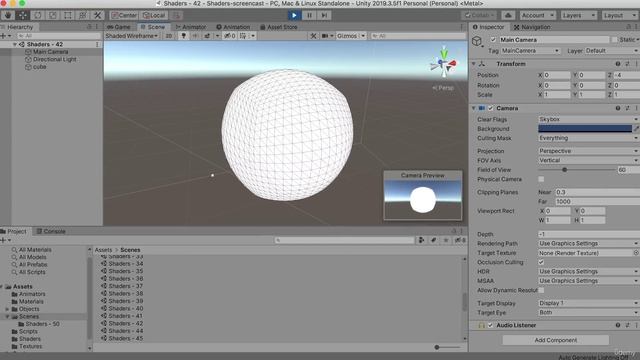Image resolution: width=640 pixels, height=360 pixels.
Task: Open the Layout dropdown
Action: pyautogui.click(x=620, y=16)
